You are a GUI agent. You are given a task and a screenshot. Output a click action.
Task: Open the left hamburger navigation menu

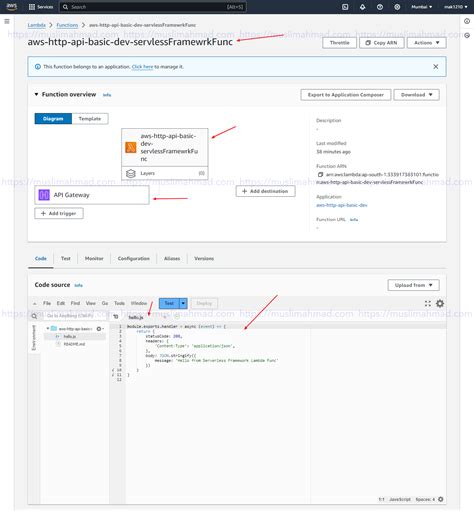(x=7, y=21)
